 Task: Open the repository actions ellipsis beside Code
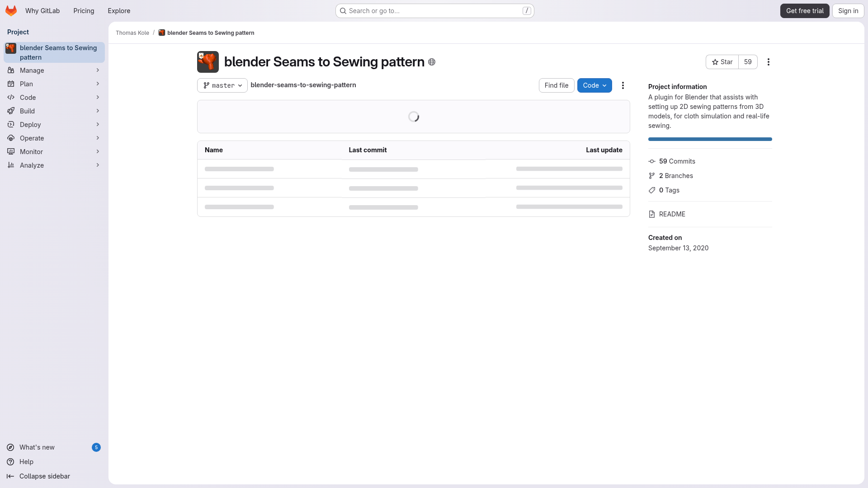(623, 85)
